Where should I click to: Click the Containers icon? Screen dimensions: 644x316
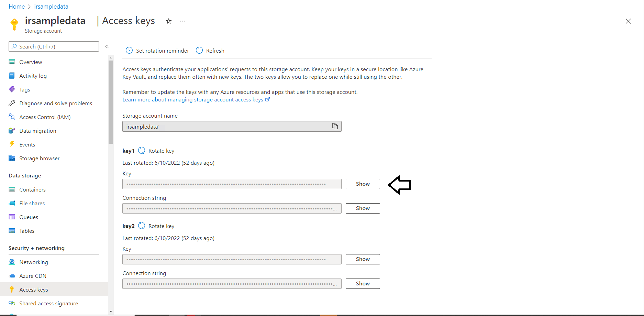coord(12,189)
